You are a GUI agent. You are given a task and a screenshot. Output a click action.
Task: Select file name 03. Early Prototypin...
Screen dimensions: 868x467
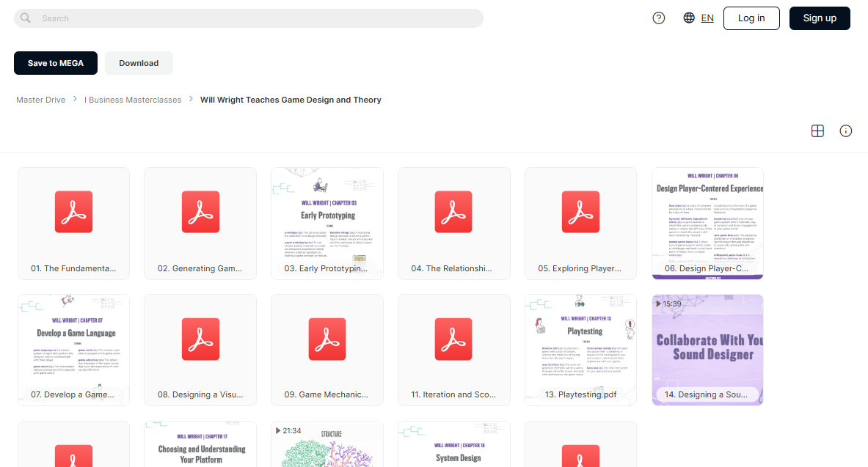point(326,268)
